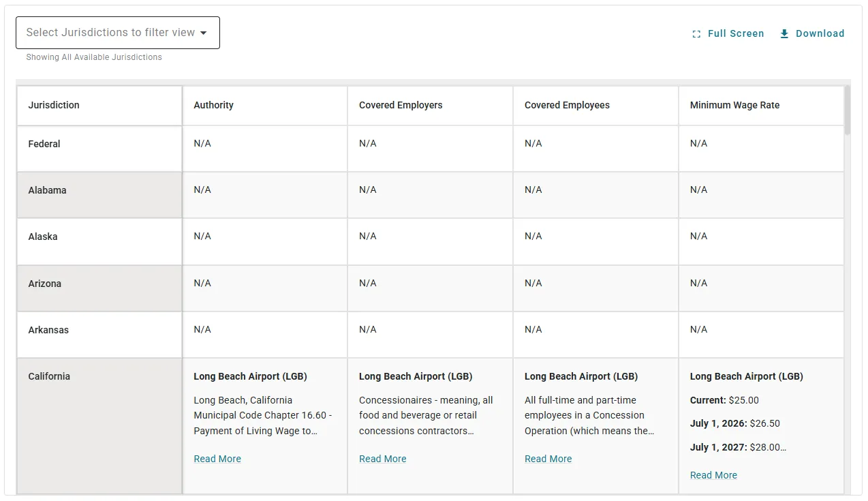
Task: Click the Federal row label
Action: [44, 144]
